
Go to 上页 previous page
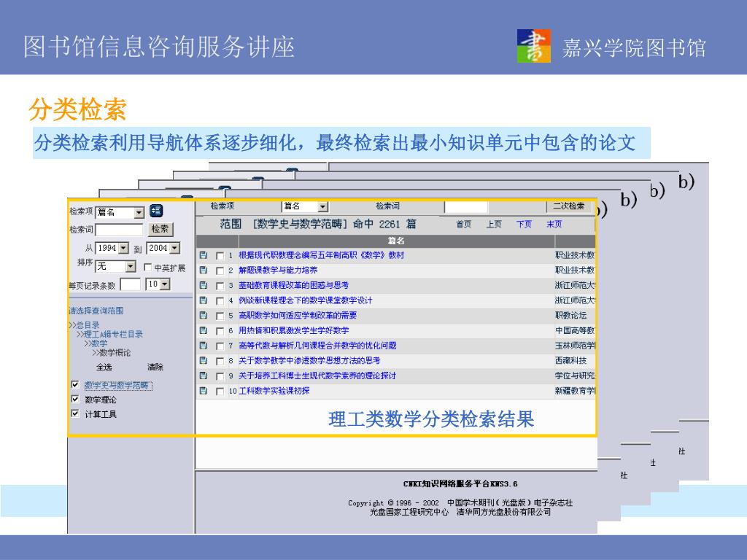pos(494,224)
